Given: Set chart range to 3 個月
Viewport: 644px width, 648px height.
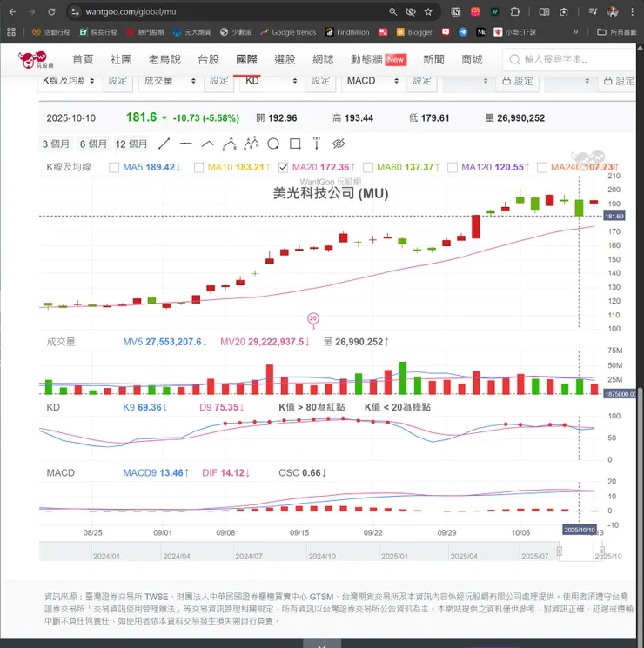Looking at the screenshot, I should pyautogui.click(x=56, y=144).
